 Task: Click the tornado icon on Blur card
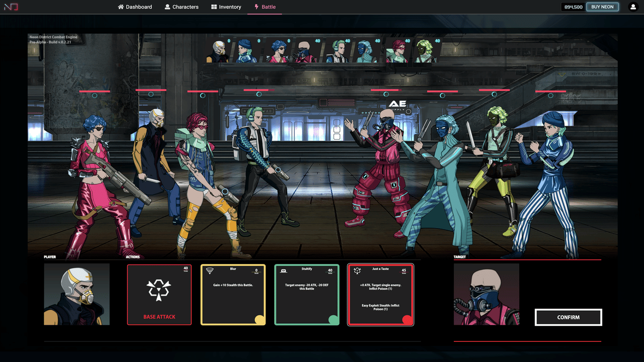210,270
